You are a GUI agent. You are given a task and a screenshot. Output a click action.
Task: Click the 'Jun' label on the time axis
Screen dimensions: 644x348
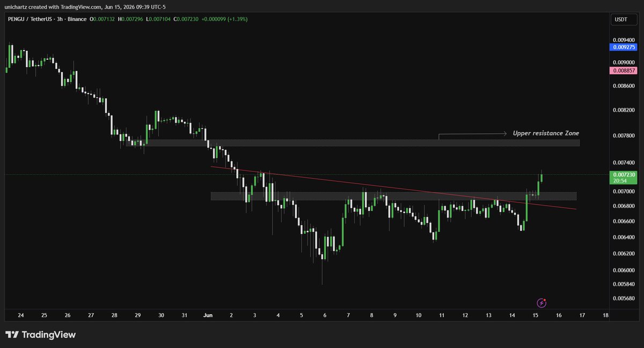pyautogui.click(x=208, y=316)
